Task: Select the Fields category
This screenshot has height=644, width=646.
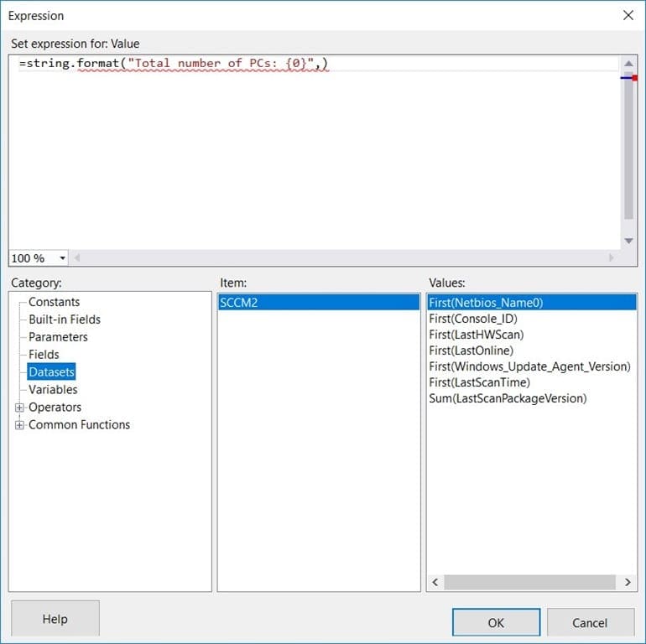Action: point(44,355)
